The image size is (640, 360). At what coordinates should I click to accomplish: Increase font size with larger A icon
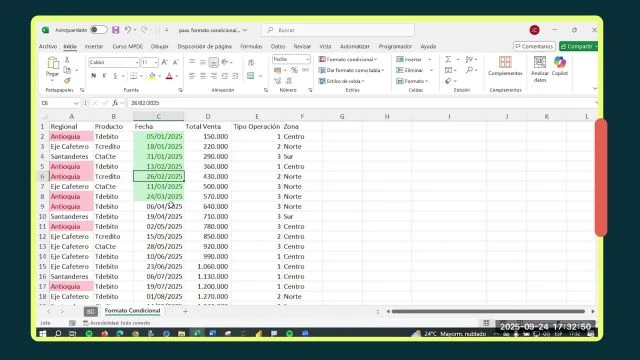(164, 62)
